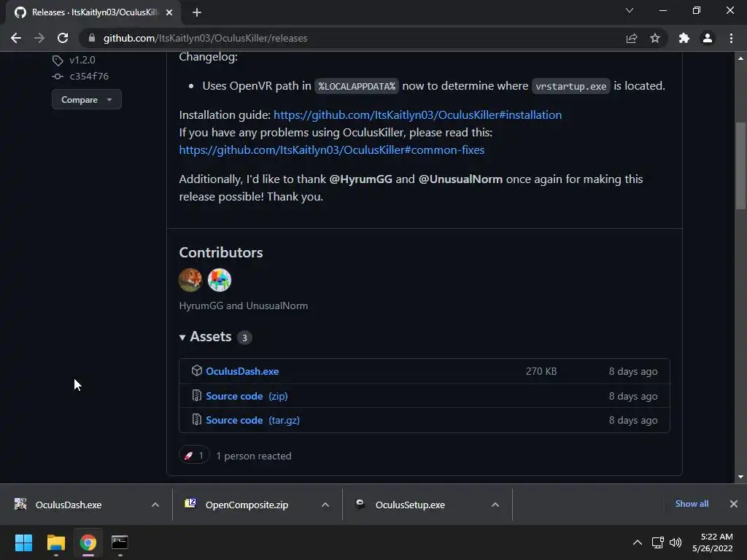The height and width of the screenshot is (560, 747).
Task: Open the Compare dropdown
Action: tap(87, 99)
